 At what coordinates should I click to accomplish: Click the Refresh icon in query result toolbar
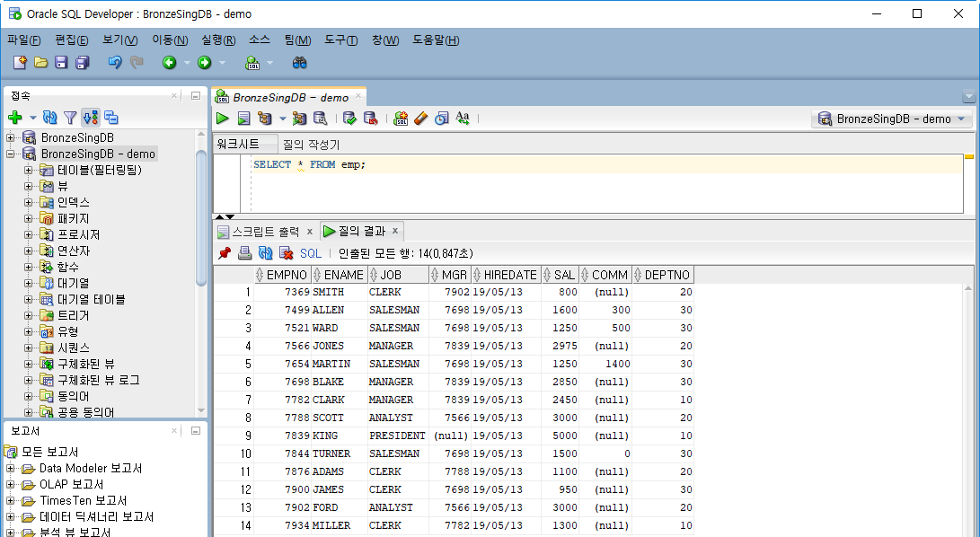tap(266, 253)
